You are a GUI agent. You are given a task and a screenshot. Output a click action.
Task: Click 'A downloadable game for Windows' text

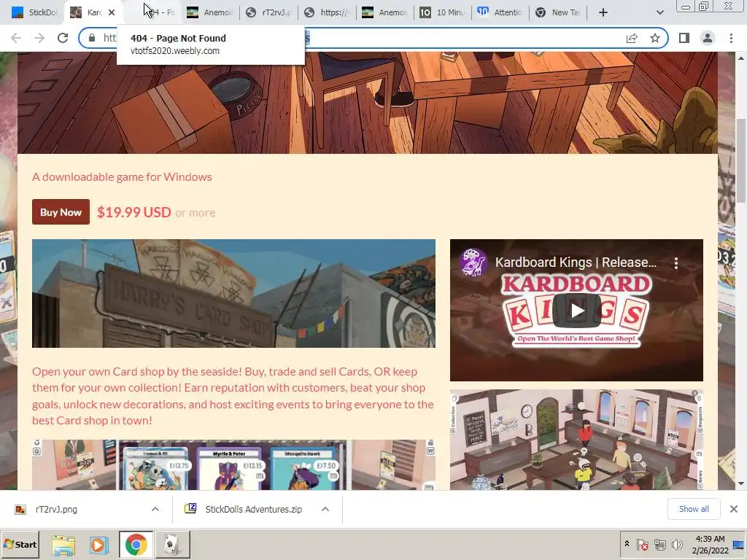coord(122,176)
